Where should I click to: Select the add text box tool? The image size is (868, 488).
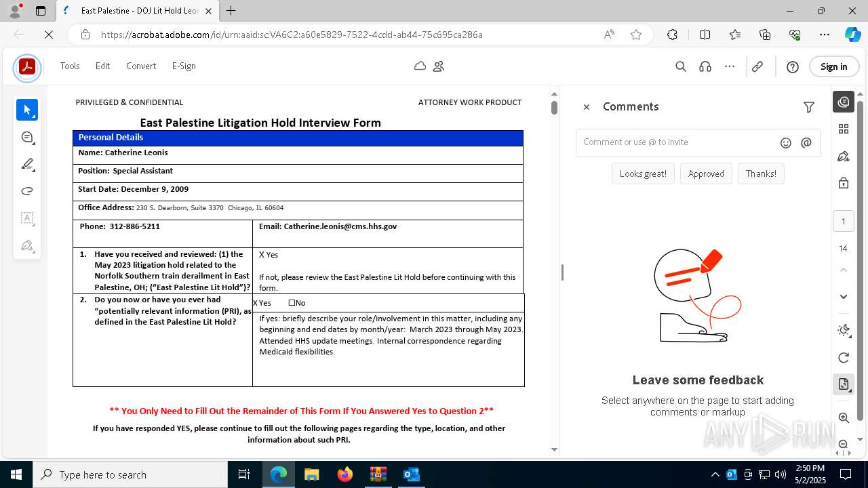pyautogui.click(x=27, y=218)
